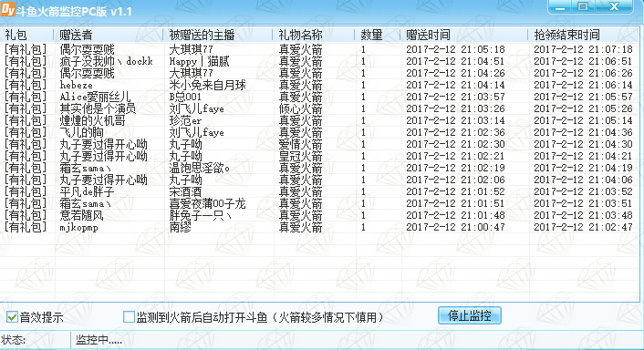The width and height of the screenshot is (644, 350).
Task: Click gift name 皇冠火箭 cell
Action: (300, 157)
